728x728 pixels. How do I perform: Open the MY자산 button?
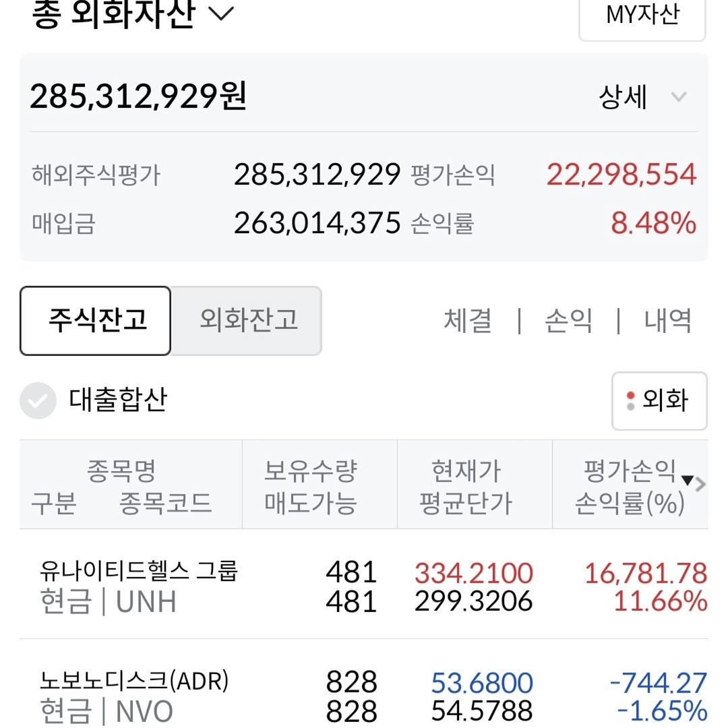642,16
